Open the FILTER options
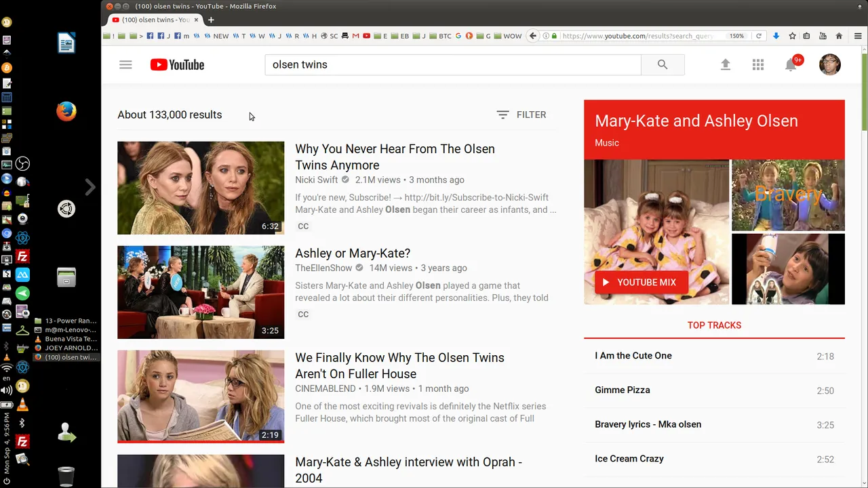 tap(521, 115)
